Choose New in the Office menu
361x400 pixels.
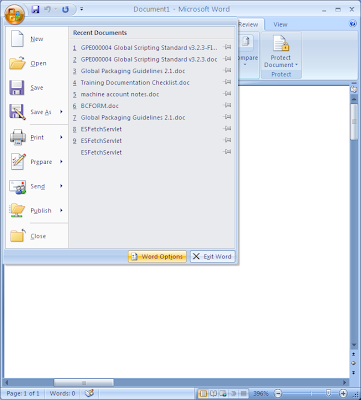(37, 39)
